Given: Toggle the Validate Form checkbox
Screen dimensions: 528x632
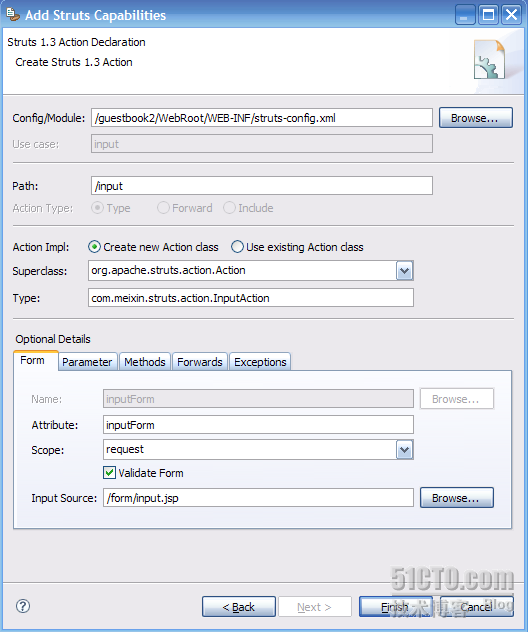Looking at the screenshot, I should (x=109, y=472).
